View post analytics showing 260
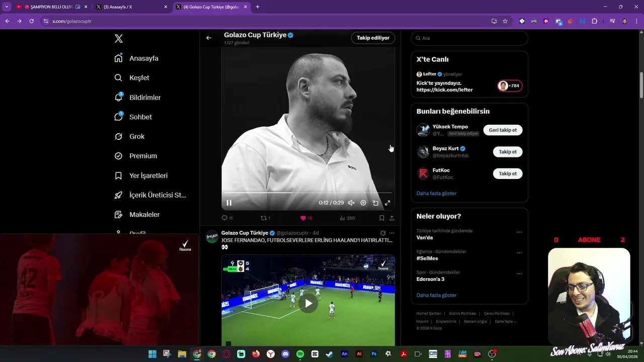The width and height of the screenshot is (644, 362). 347,218
